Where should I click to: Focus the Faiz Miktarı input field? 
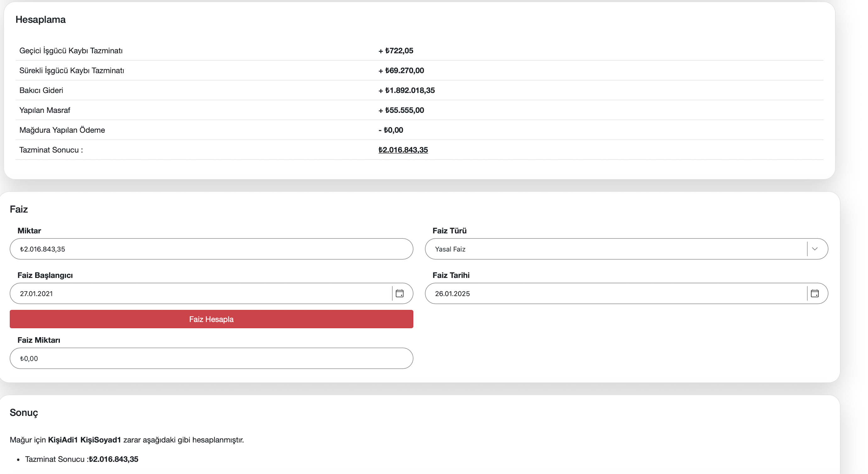click(211, 358)
